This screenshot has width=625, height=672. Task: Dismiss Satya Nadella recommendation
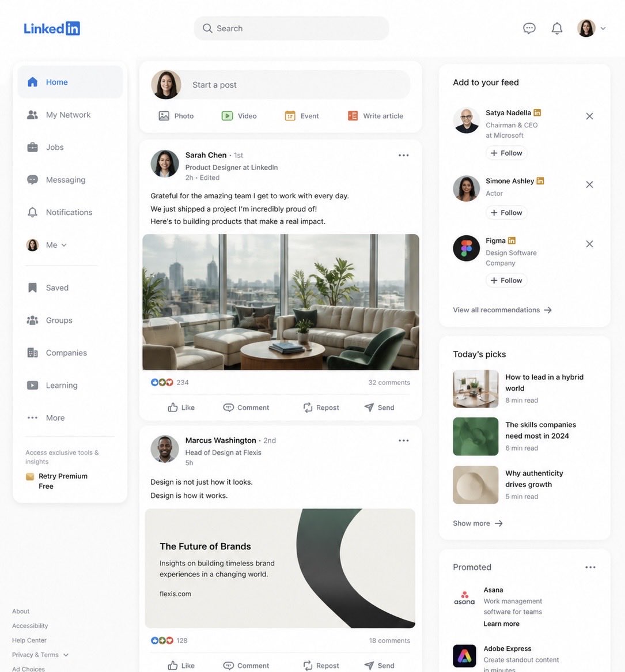point(589,116)
